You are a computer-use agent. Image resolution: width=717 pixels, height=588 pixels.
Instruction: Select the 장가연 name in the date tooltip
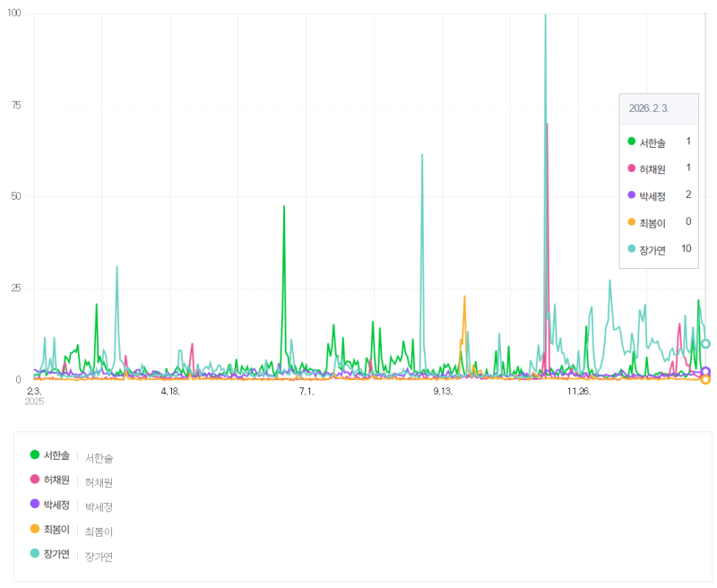pos(652,251)
